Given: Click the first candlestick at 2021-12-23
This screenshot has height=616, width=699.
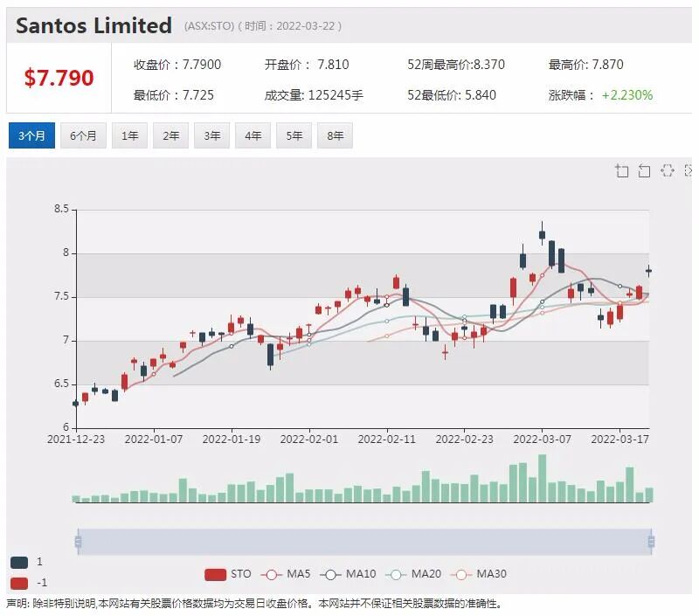Looking at the screenshot, I should coord(76,404).
